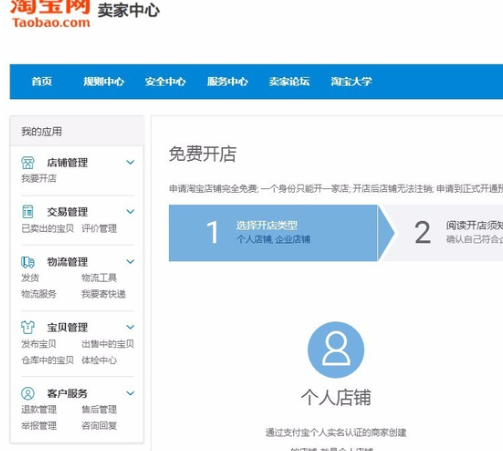This screenshot has width=503, height=451.
Task: Click 我要寄快递 link
Action: pyautogui.click(x=103, y=294)
